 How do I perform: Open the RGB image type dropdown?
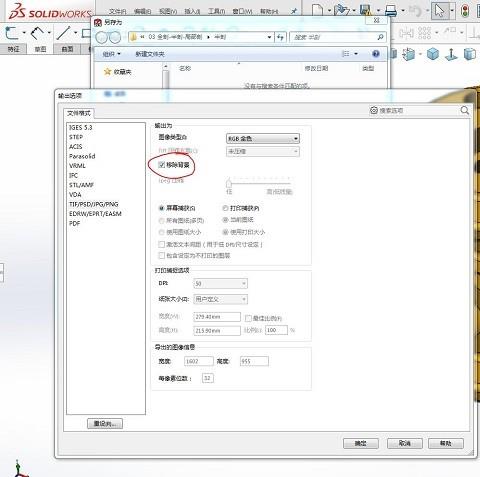(x=263, y=138)
